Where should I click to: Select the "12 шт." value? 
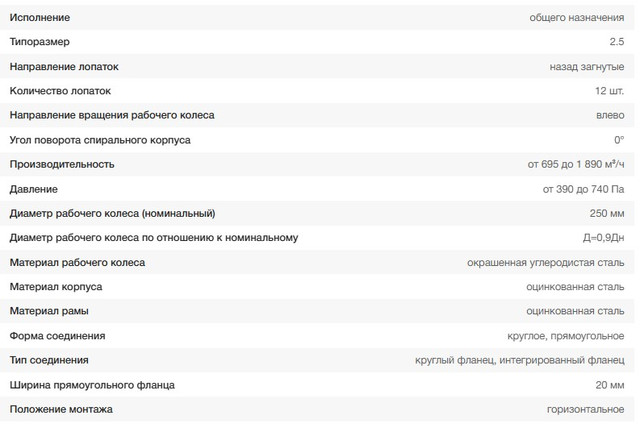point(607,91)
